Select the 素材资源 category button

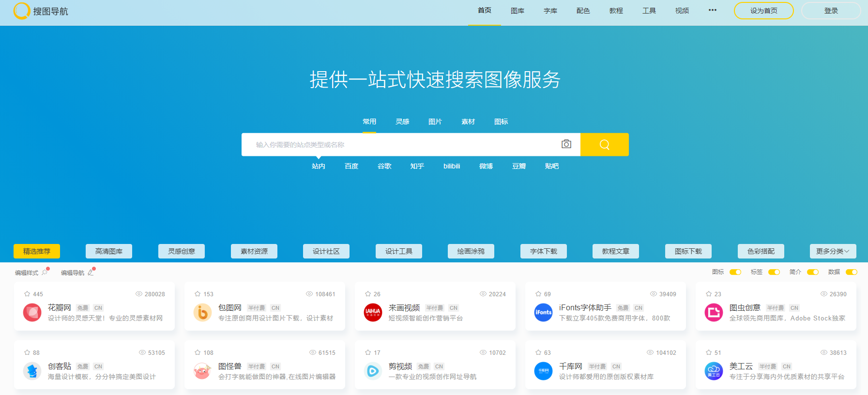click(x=254, y=251)
